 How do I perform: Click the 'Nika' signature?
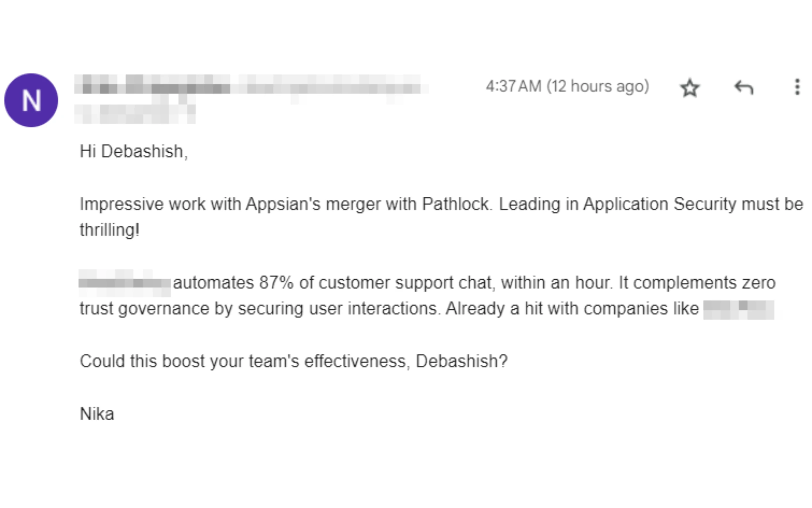[97, 414]
